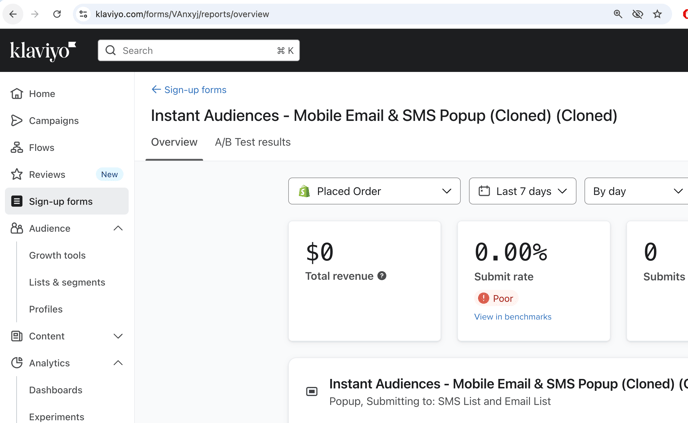Click the Campaigns paper plane icon

coord(17,121)
